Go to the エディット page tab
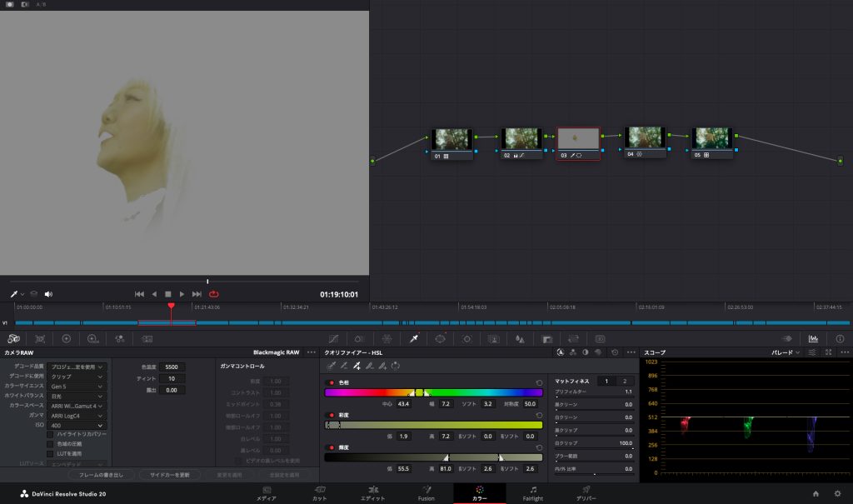Viewport: 853px width, 504px height. click(x=372, y=493)
